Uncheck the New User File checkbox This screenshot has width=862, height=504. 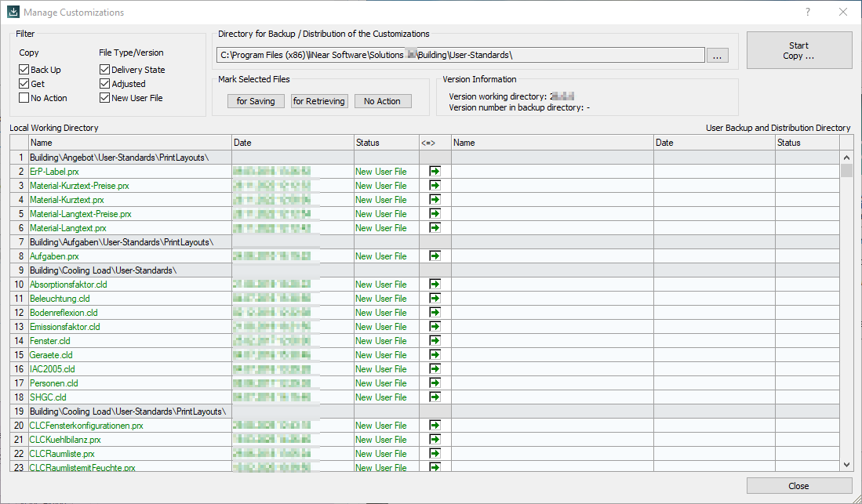104,98
